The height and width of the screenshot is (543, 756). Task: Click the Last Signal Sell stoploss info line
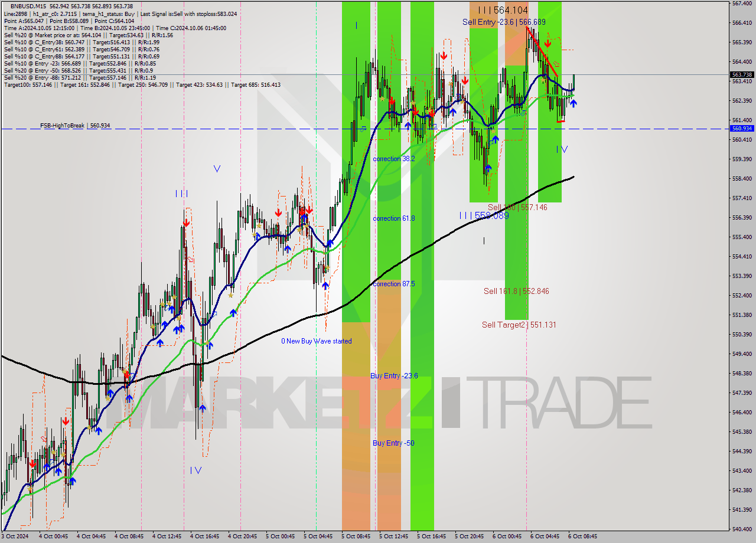pos(120,14)
